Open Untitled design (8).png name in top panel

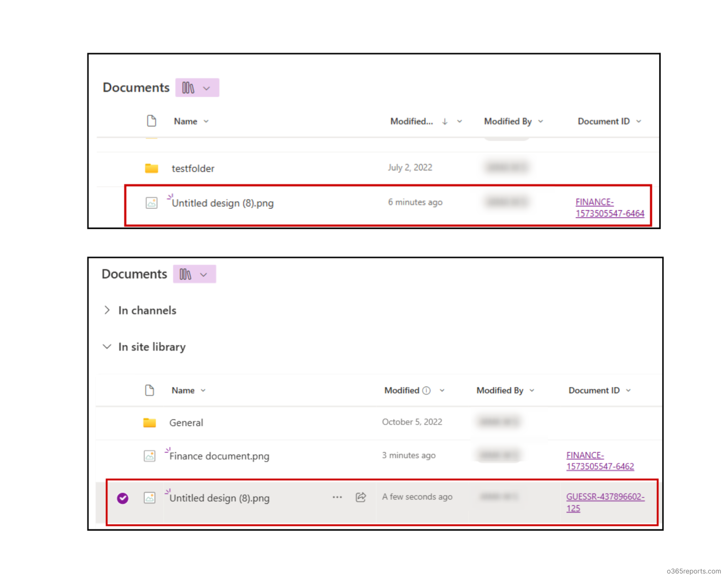click(223, 203)
